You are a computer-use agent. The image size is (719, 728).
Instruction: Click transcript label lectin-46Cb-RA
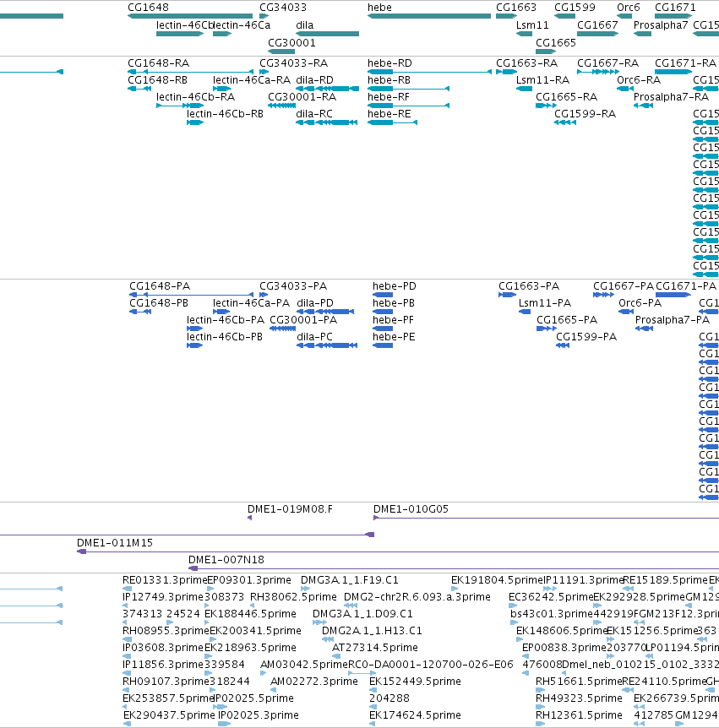[195, 97]
